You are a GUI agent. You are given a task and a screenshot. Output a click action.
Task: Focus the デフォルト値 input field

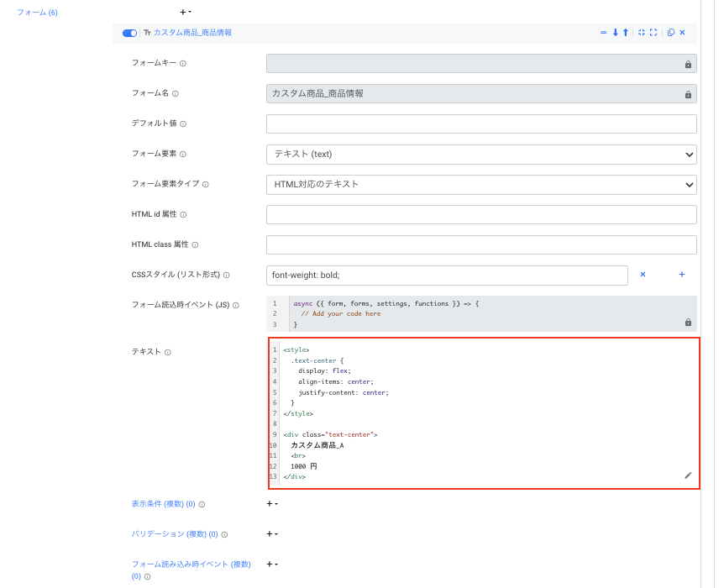pyautogui.click(x=481, y=123)
